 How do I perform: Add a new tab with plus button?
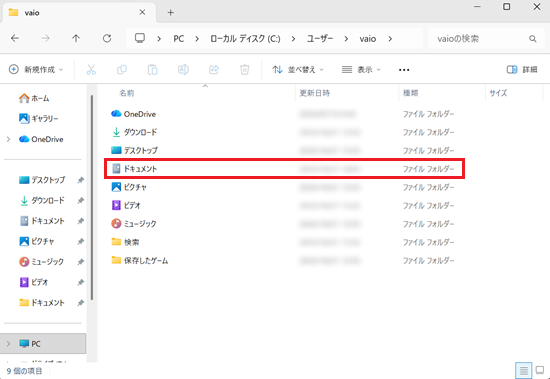[x=170, y=13]
